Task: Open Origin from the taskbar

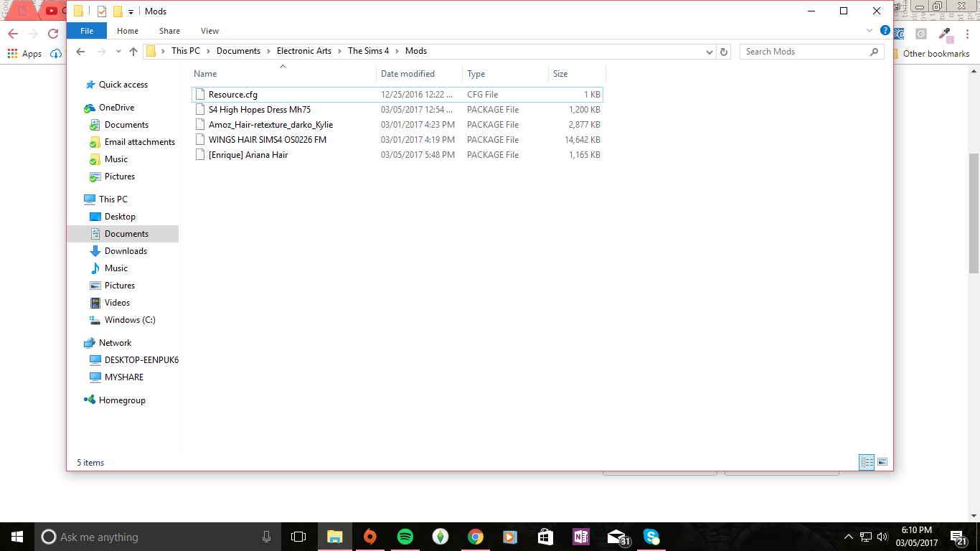Action: [369, 537]
